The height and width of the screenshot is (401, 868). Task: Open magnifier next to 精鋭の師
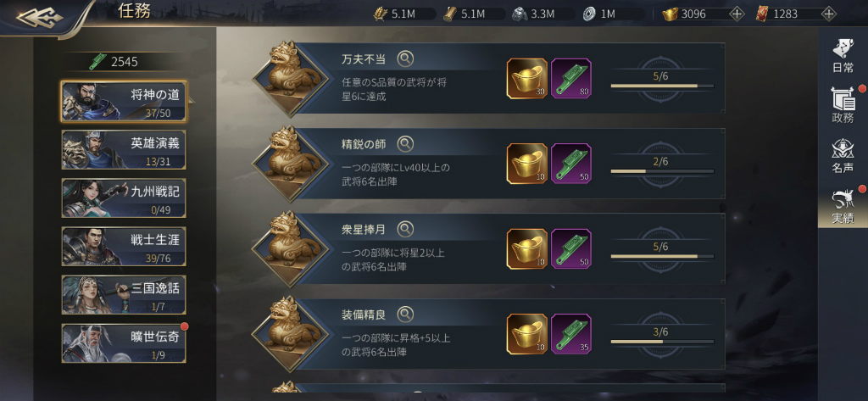[405, 144]
